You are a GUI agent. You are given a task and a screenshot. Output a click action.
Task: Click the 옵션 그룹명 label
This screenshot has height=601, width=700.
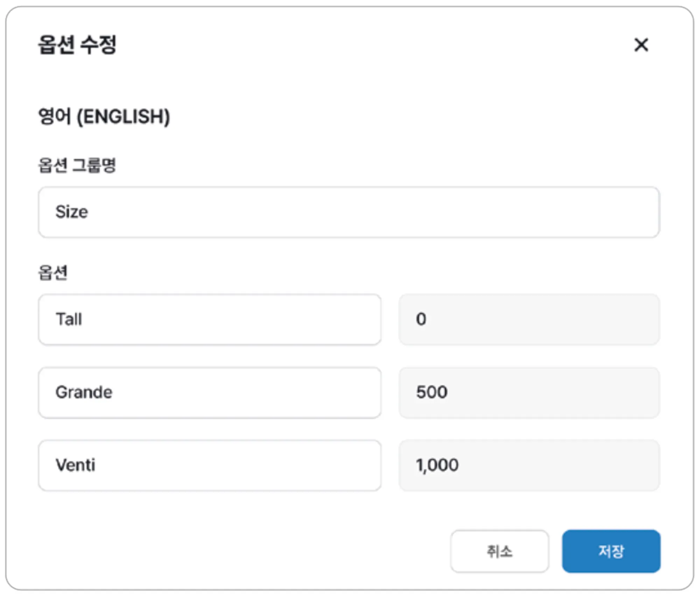[77, 165]
